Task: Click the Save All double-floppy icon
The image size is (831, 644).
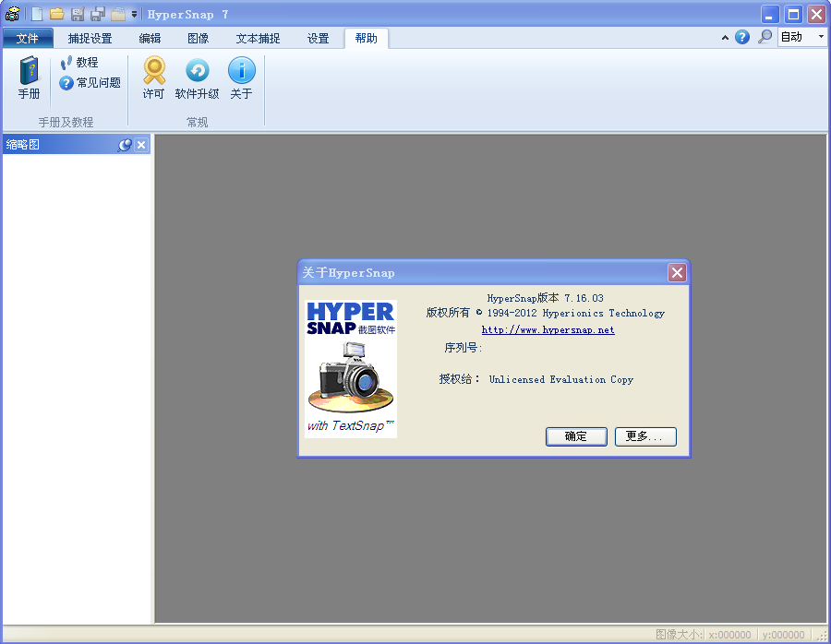Action: pyautogui.click(x=98, y=14)
